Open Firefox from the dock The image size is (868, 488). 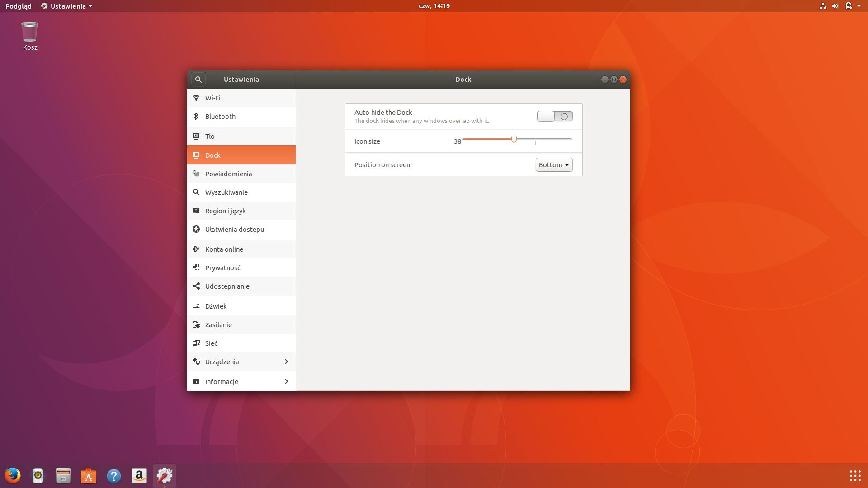(13, 475)
